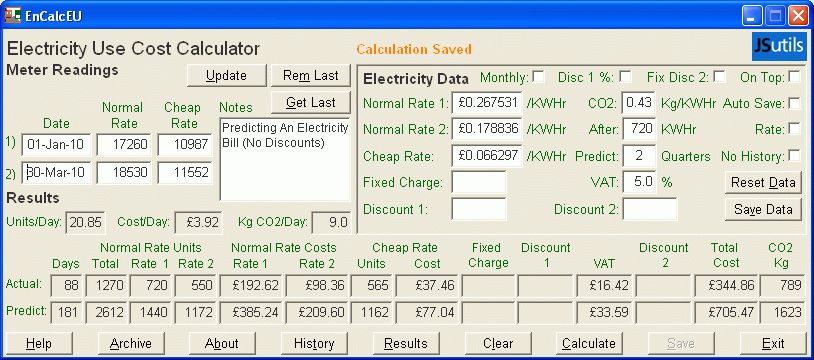Click the Actual cheap rate cost £37.46
The width and height of the screenshot is (814, 360).
(x=427, y=285)
